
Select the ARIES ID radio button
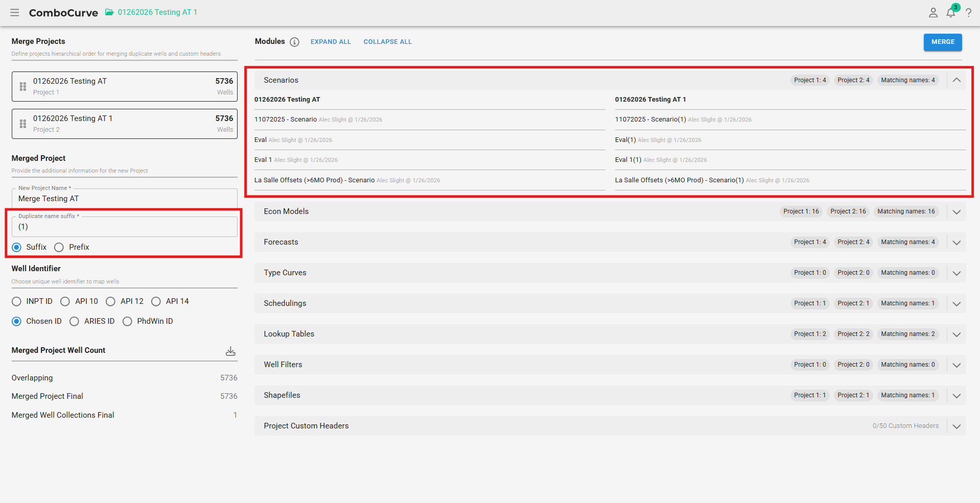pos(75,322)
